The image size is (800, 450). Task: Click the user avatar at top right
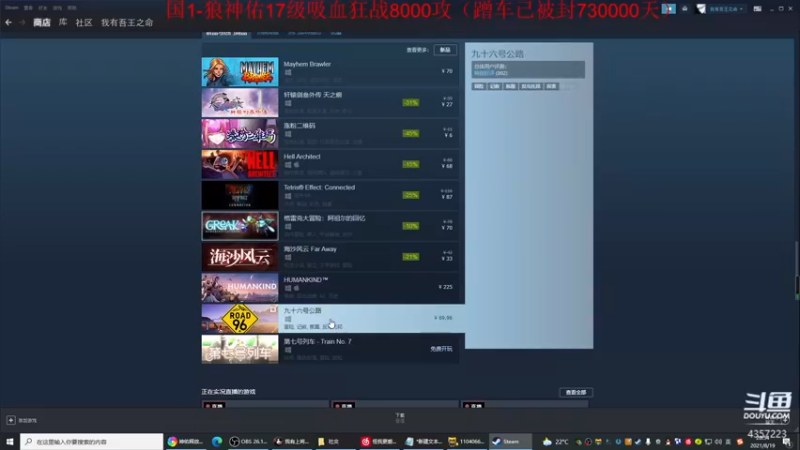pyautogui.click(x=701, y=9)
